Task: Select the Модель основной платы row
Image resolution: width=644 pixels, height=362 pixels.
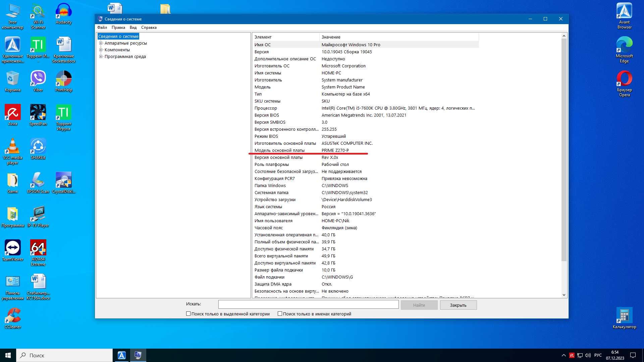Action: [x=365, y=150]
